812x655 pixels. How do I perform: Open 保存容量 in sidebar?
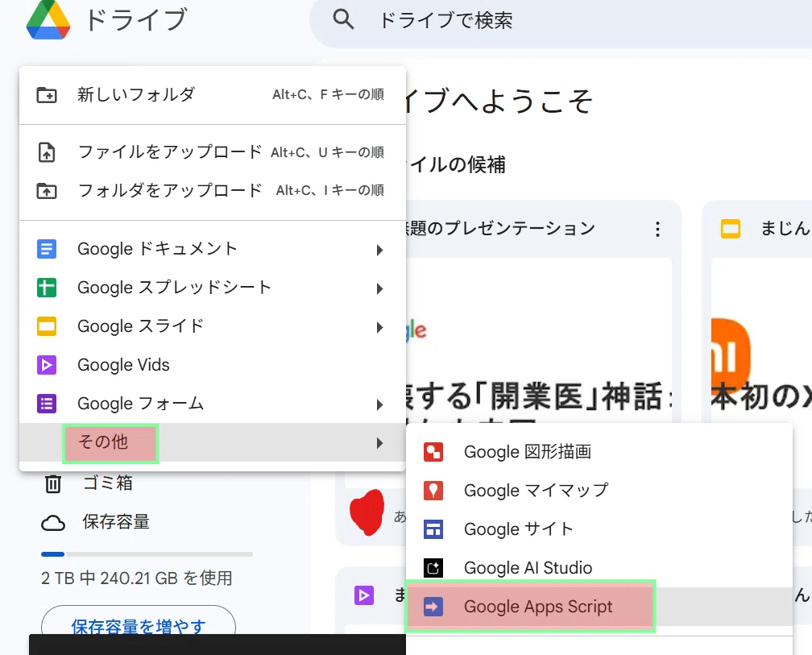point(115,522)
